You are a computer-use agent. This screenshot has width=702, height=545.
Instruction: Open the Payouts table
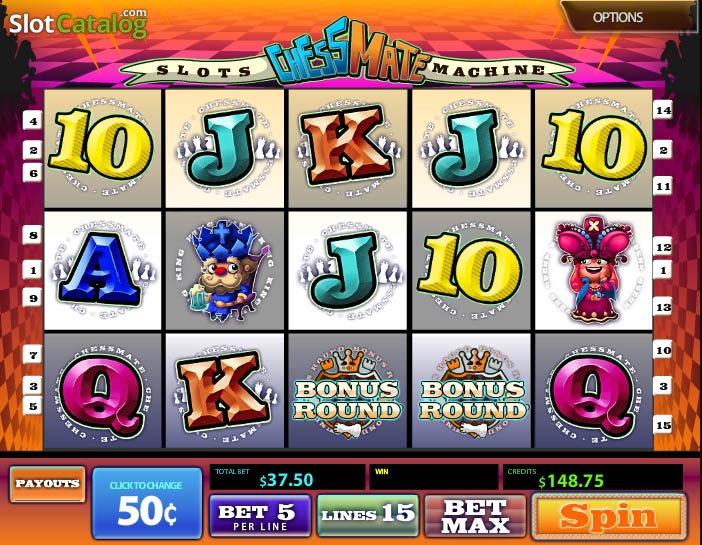[47, 484]
